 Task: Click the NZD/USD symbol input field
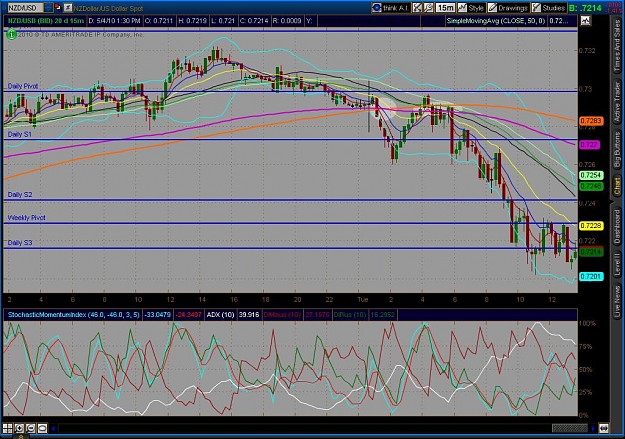click(x=25, y=8)
